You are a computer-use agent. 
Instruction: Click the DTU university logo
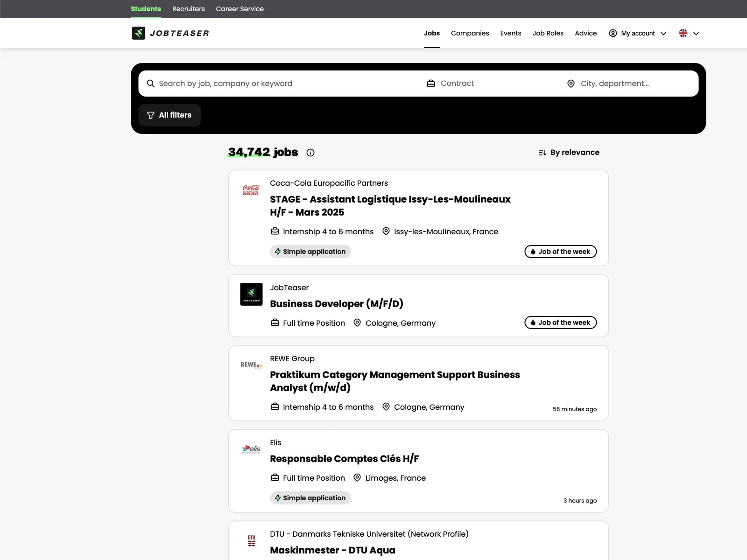[252, 541]
